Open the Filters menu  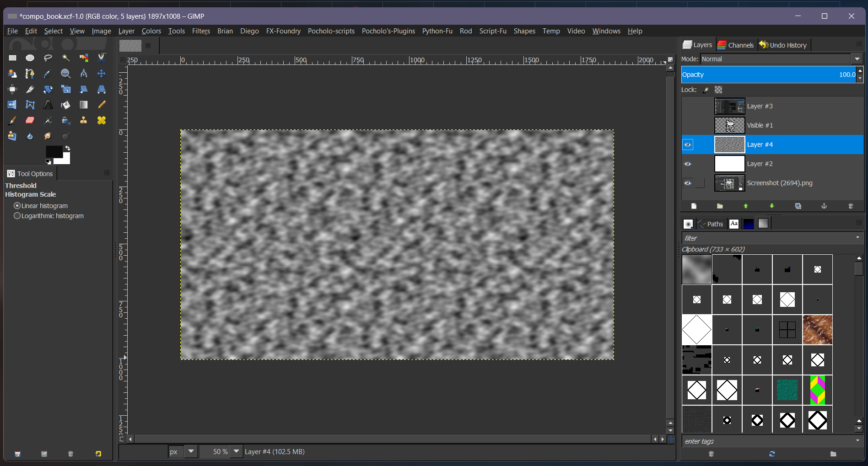click(x=201, y=31)
